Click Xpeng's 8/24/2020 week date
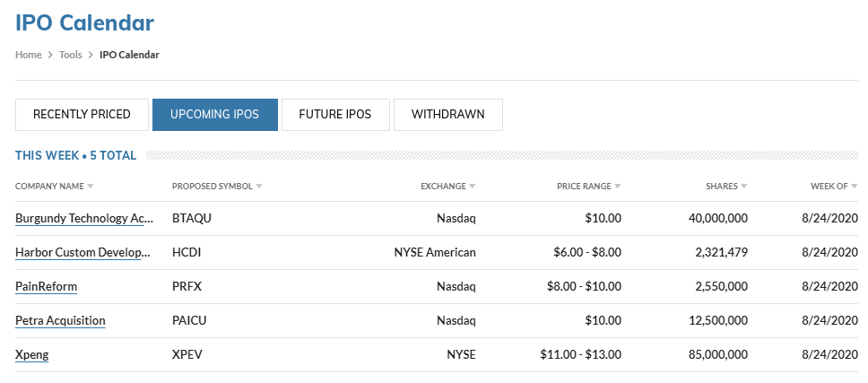868x383 pixels. (x=830, y=355)
